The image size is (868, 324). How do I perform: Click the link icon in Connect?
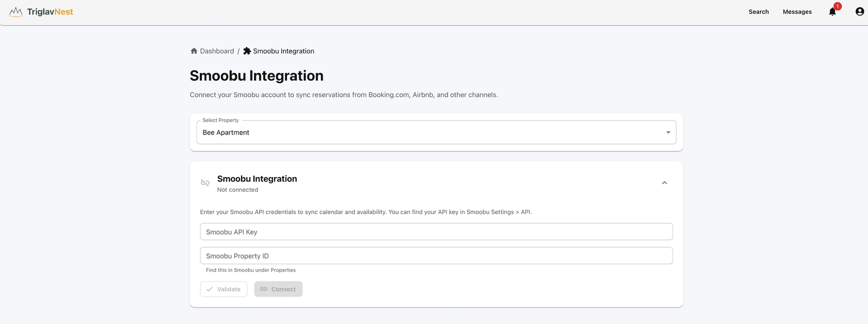pos(264,289)
